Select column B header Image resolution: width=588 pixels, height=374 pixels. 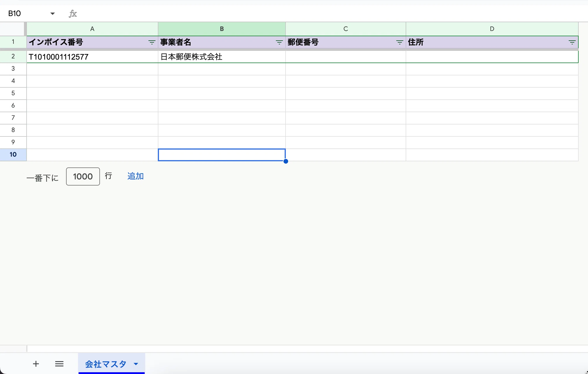(x=222, y=29)
